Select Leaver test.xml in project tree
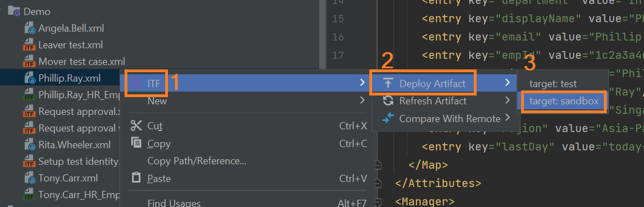The height and width of the screenshot is (207, 644). pos(71,45)
